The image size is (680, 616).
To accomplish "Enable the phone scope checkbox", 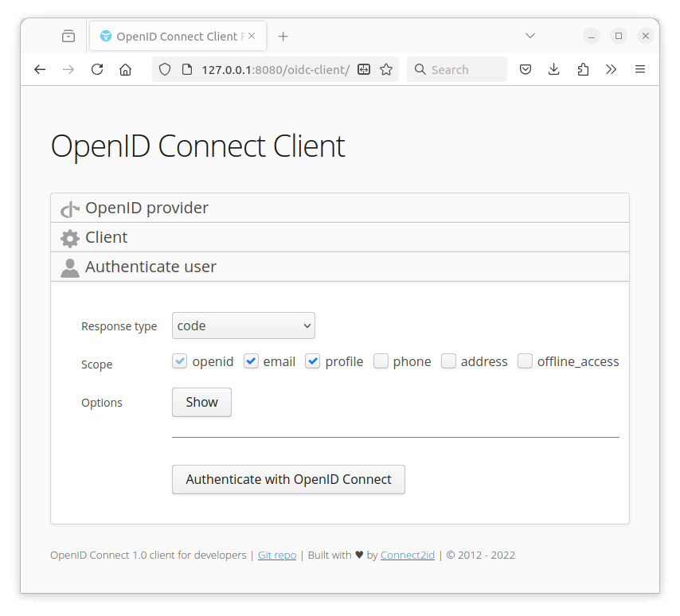I will coord(381,361).
